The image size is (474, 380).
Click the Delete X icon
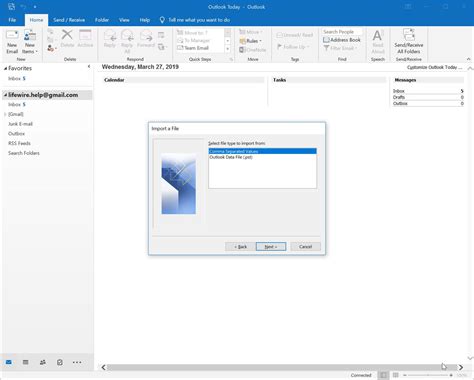[x=67, y=34]
